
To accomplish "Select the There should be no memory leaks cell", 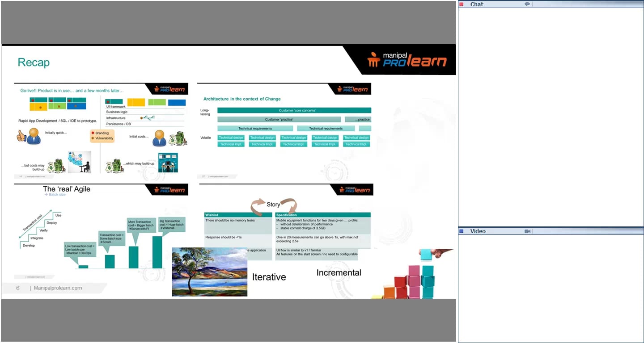I will click(238, 226).
